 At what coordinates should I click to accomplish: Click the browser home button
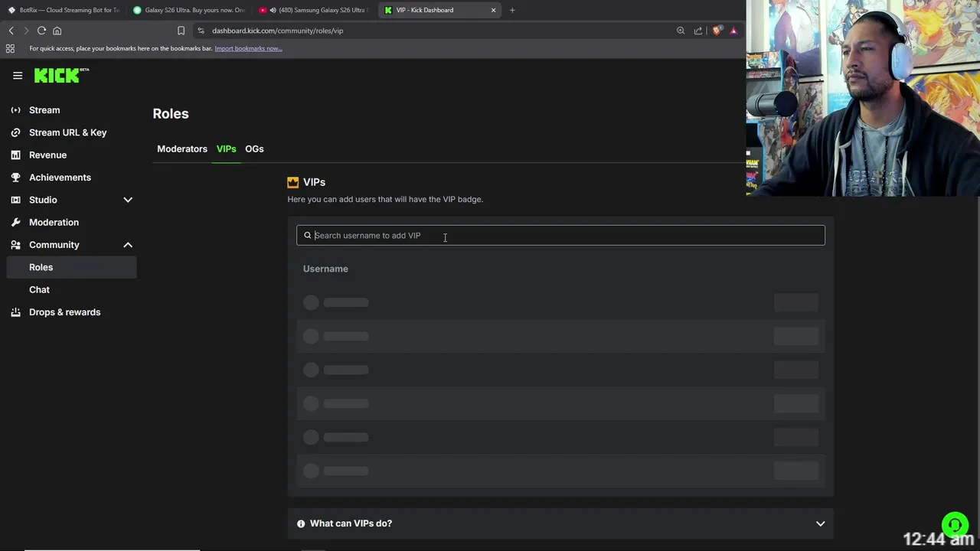tap(57, 31)
